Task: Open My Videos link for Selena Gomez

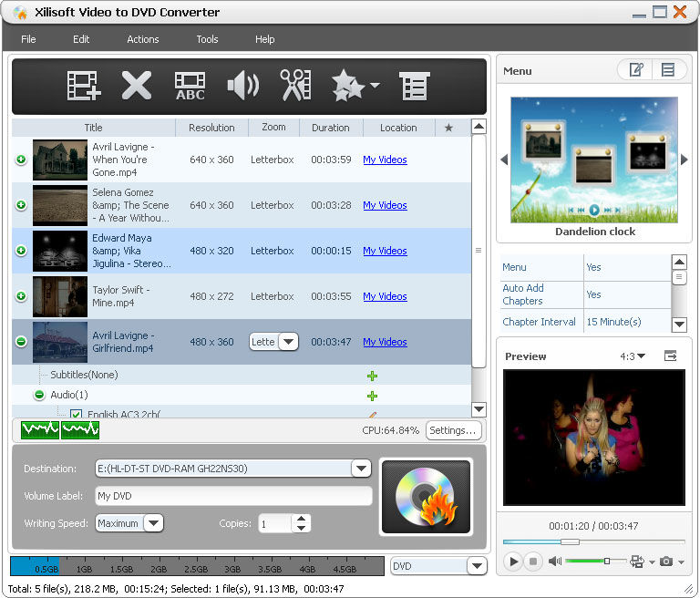Action: coord(385,205)
